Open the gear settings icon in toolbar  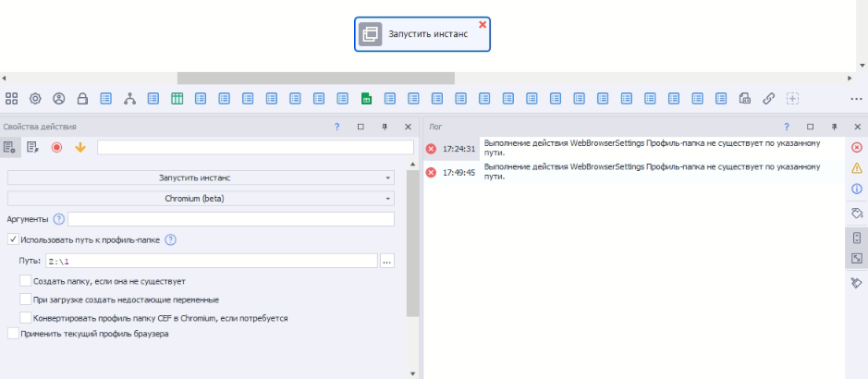pyautogui.click(x=35, y=99)
